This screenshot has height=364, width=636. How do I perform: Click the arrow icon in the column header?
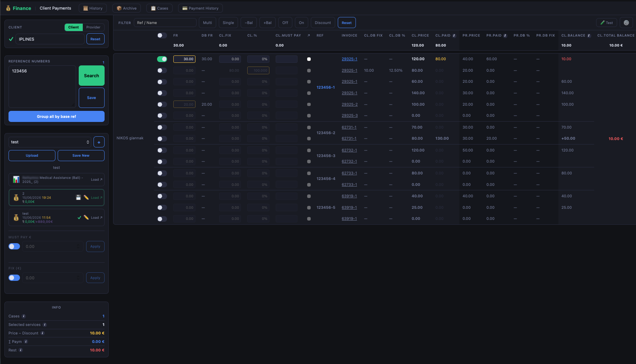click(x=309, y=35)
